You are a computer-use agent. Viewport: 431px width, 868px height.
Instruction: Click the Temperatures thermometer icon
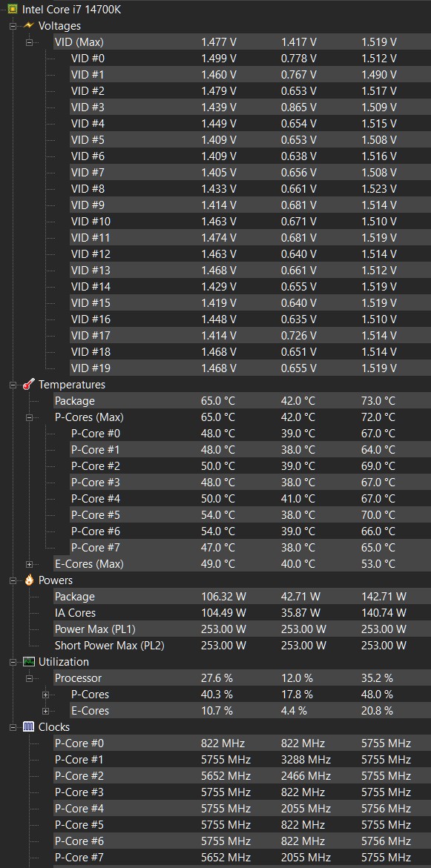click(29, 384)
